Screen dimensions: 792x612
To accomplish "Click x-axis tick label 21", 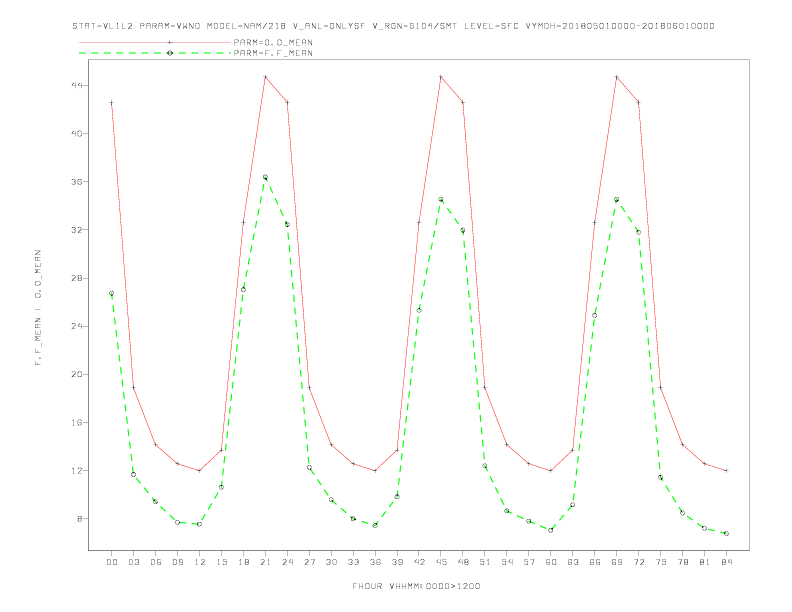I will click(265, 562).
